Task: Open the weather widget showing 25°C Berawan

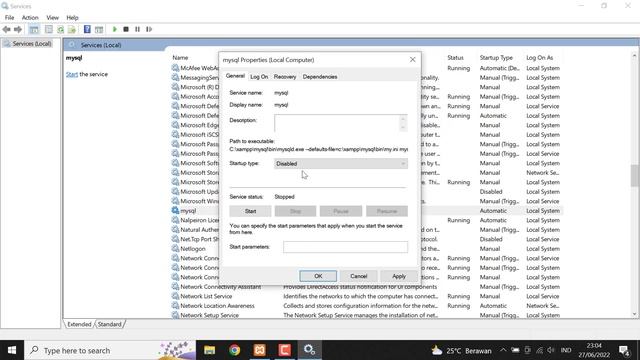Action: 462,351
